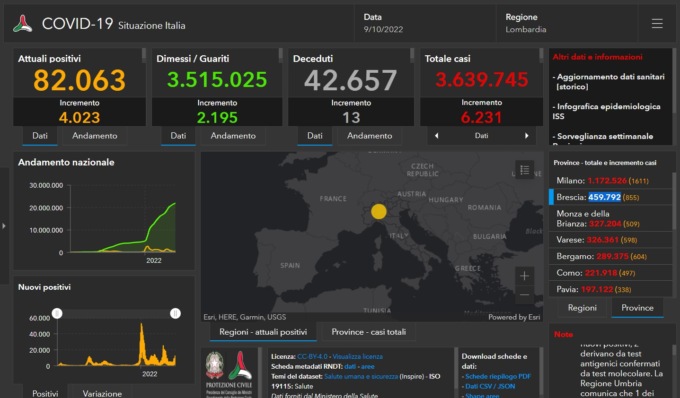
Task: Expand the collapsed left side panel arrow
Action: click(x=4, y=226)
